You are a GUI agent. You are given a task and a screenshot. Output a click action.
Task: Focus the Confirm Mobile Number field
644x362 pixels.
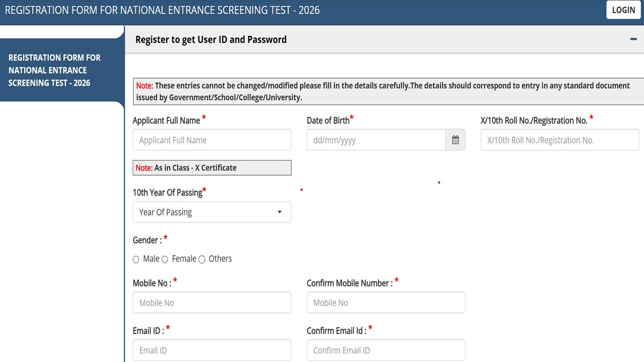(385, 302)
